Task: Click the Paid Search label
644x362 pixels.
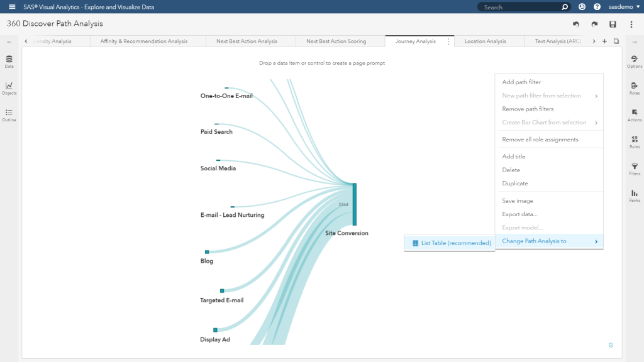Action: click(216, 132)
